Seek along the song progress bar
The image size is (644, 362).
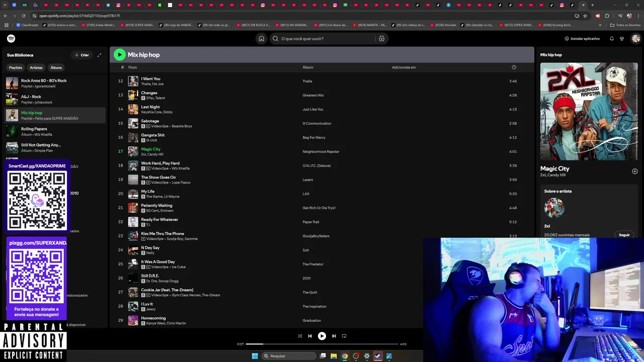pyautogui.click(x=322, y=344)
